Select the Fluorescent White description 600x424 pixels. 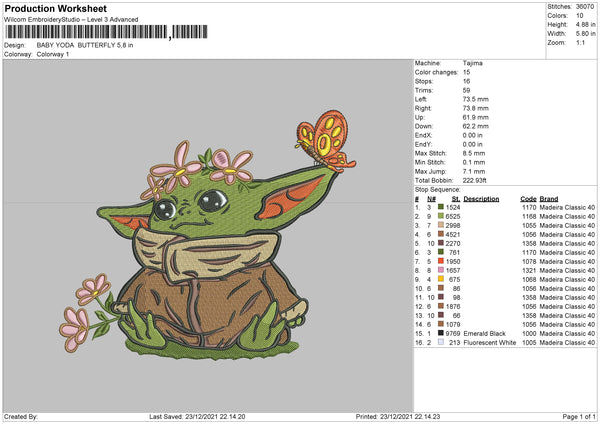(490, 342)
